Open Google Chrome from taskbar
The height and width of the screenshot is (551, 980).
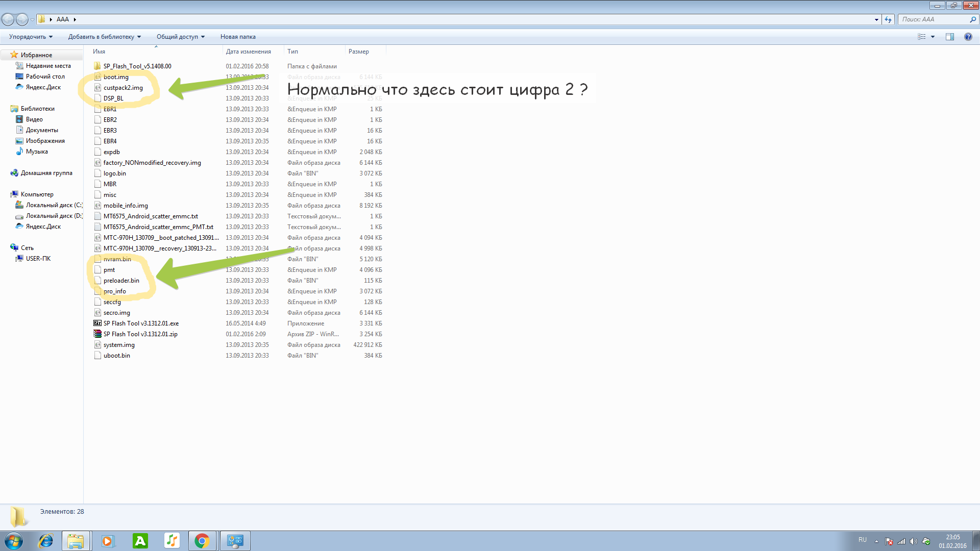pyautogui.click(x=202, y=541)
